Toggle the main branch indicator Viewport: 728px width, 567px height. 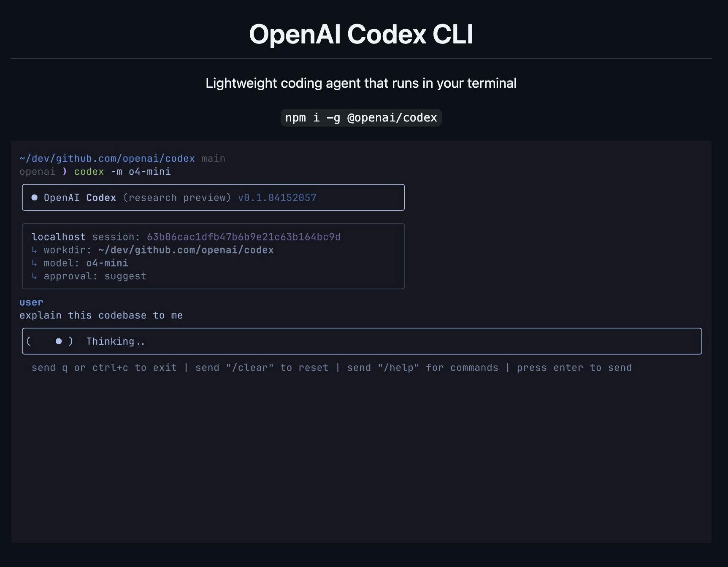[214, 158]
